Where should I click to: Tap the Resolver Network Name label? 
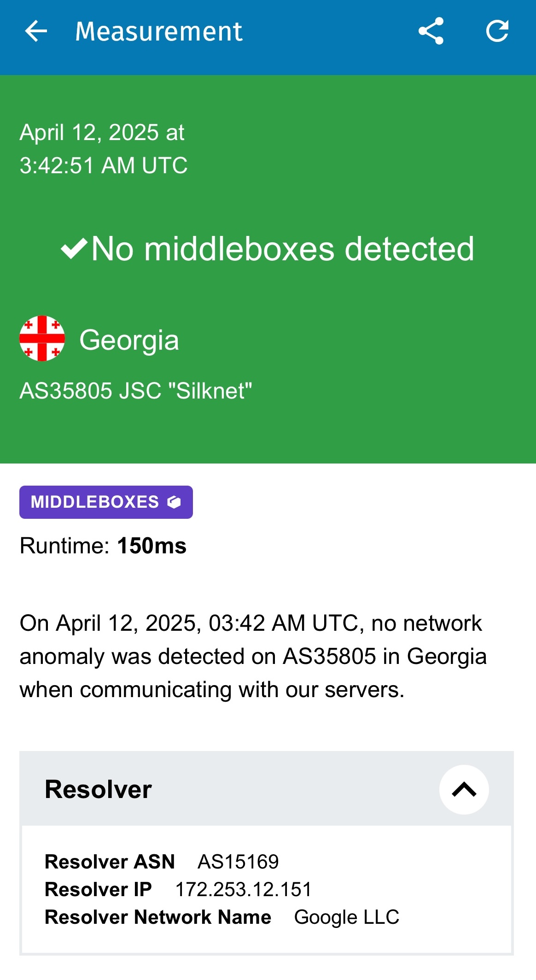coord(158,917)
